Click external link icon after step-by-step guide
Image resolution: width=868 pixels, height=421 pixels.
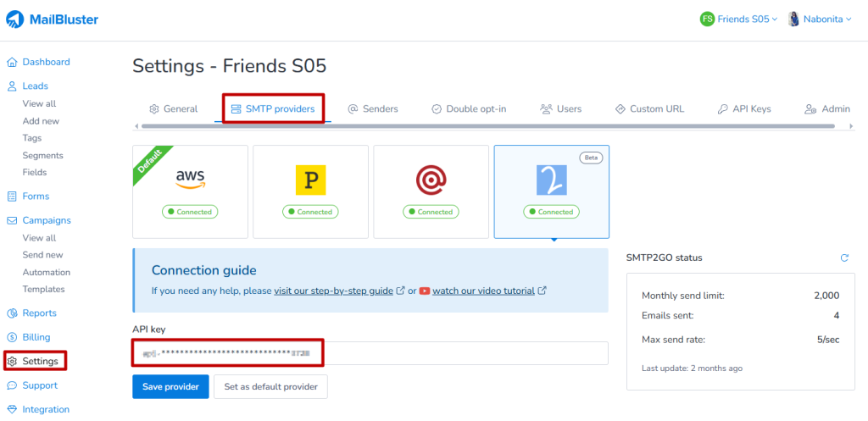401,291
